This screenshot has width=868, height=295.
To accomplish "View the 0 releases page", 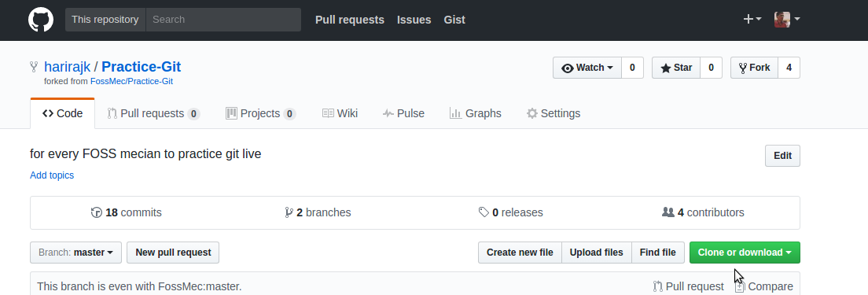I will pyautogui.click(x=510, y=212).
